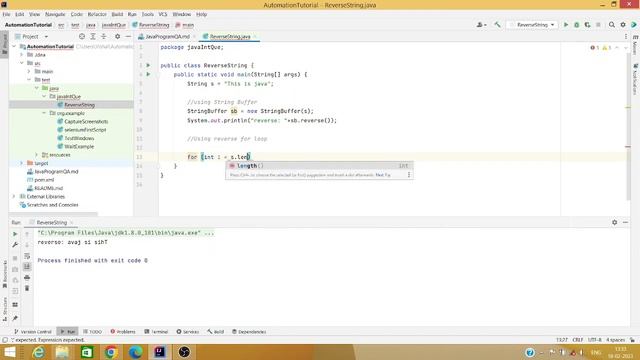Clear all console output trash icon
This screenshot has width=640, height=360.
27,288
